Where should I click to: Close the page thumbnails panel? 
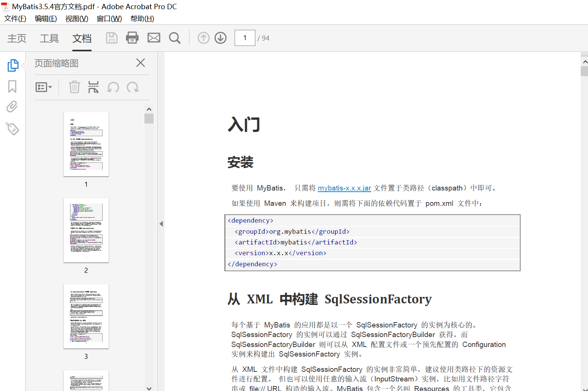[x=140, y=63]
